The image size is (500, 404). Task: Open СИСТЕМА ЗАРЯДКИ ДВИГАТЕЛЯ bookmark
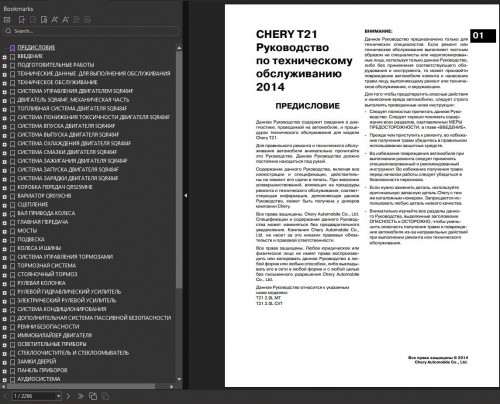click(x=68, y=178)
